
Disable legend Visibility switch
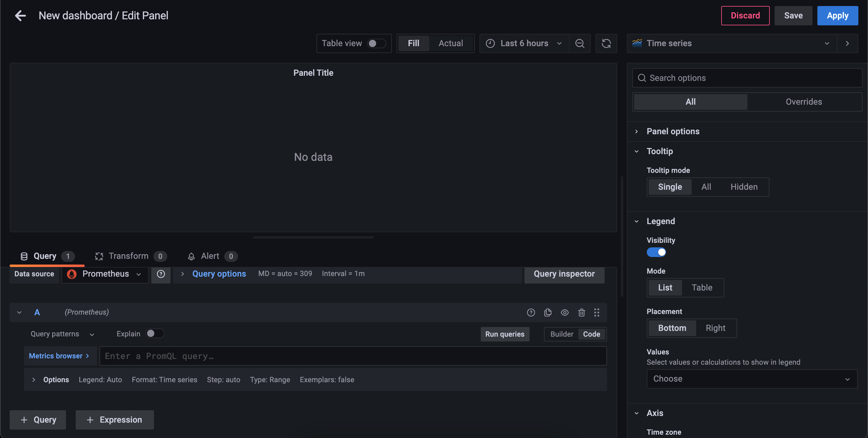656,252
